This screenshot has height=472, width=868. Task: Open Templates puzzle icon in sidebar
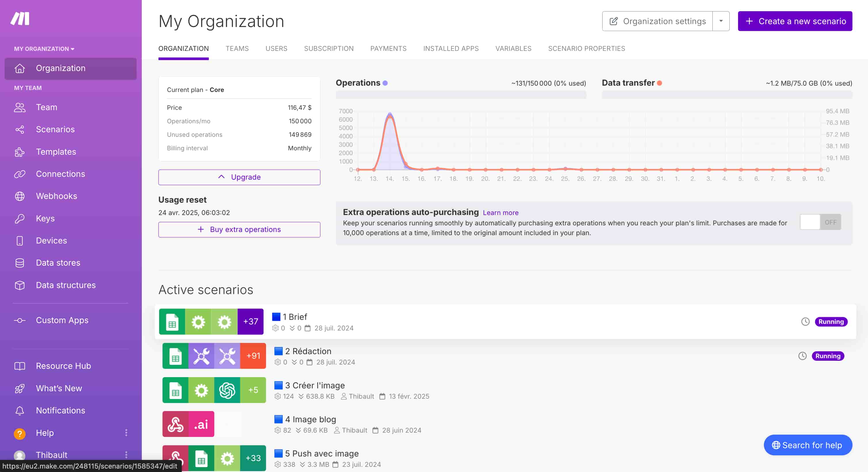tap(20, 152)
